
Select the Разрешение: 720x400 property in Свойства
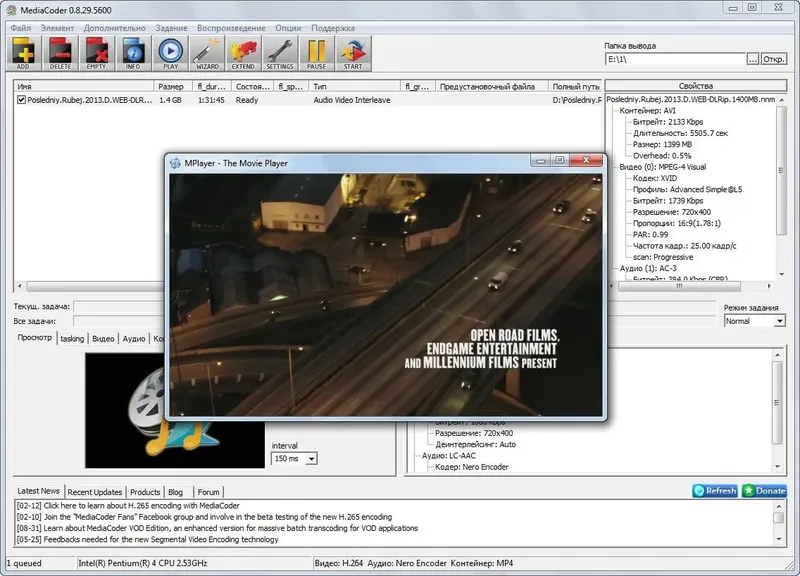[671, 212]
